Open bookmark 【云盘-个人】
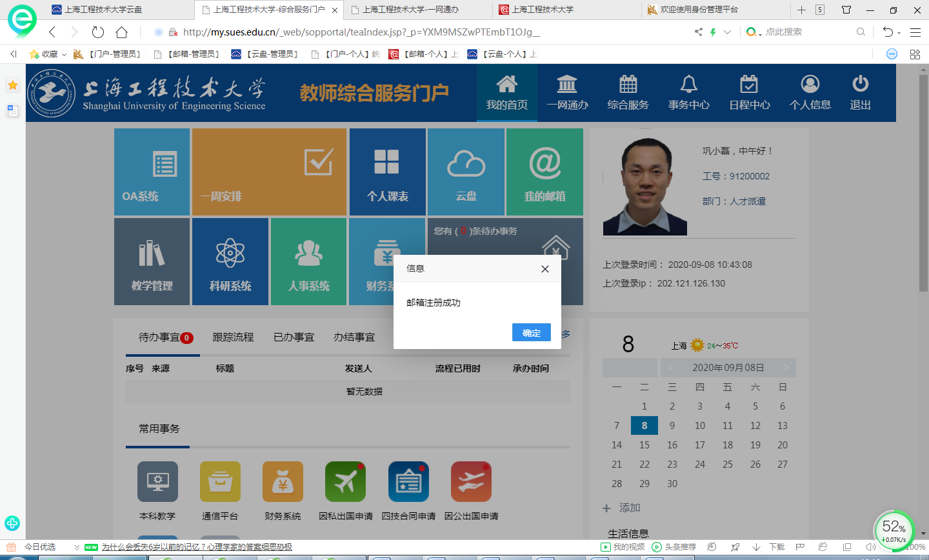The image size is (929, 560). tap(502, 54)
